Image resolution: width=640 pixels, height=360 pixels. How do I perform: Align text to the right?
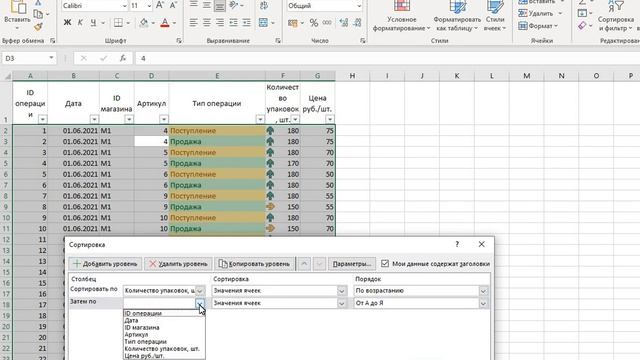(220, 23)
